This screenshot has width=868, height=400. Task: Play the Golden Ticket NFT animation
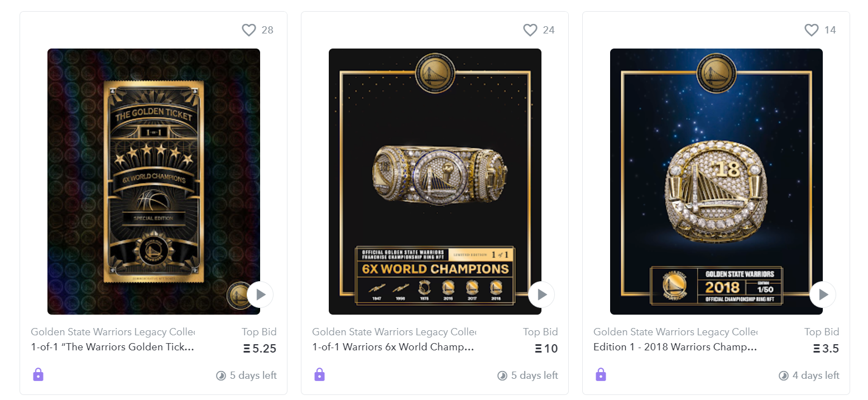click(260, 295)
